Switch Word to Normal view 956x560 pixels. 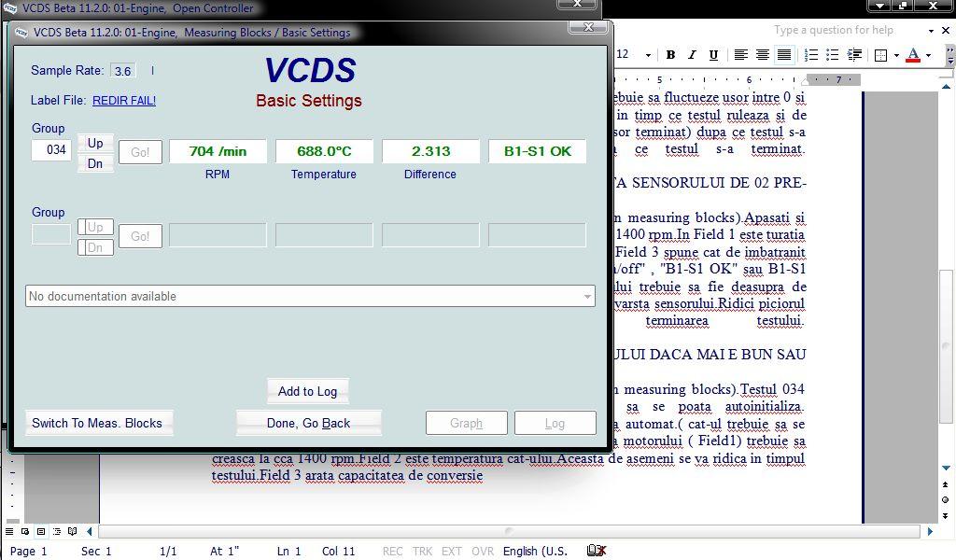click(9, 531)
